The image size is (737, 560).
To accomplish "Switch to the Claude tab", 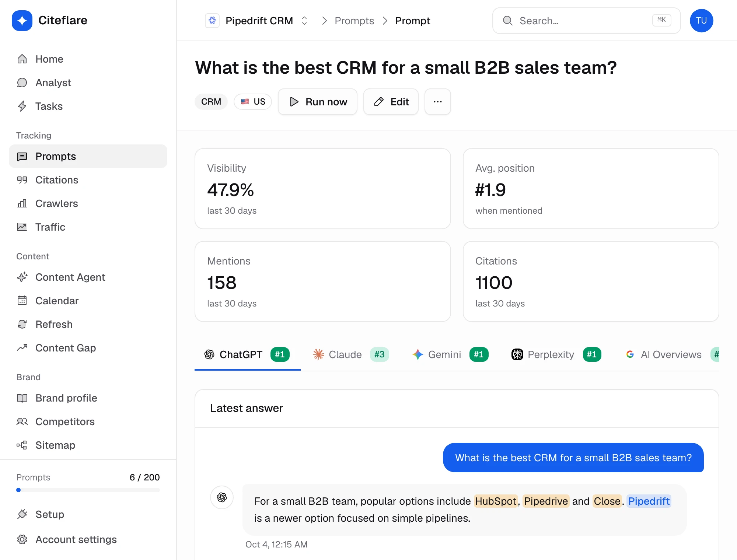I will [x=350, y=354].
